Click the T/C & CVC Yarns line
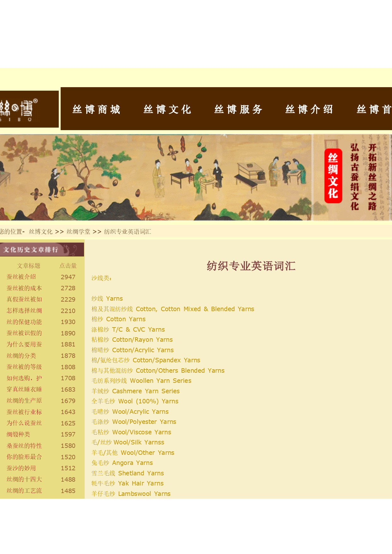 tap(128, 329)
